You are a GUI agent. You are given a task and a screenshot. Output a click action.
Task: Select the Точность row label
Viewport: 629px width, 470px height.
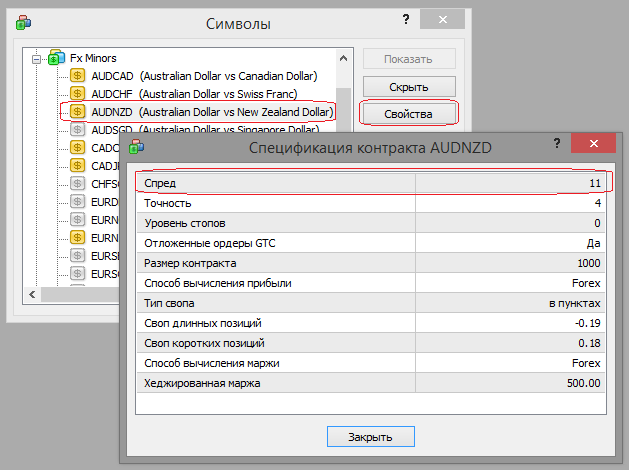coord(168,203)
